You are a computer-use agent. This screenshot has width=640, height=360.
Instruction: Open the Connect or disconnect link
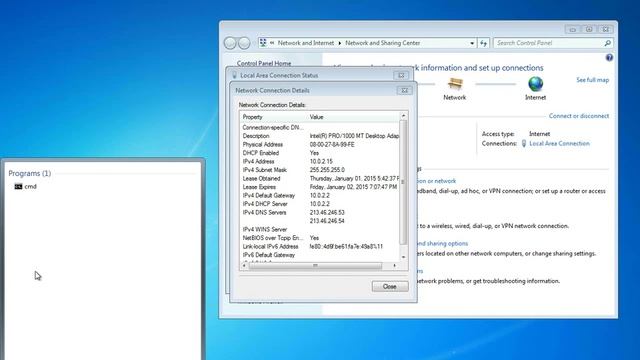[578, 116]
